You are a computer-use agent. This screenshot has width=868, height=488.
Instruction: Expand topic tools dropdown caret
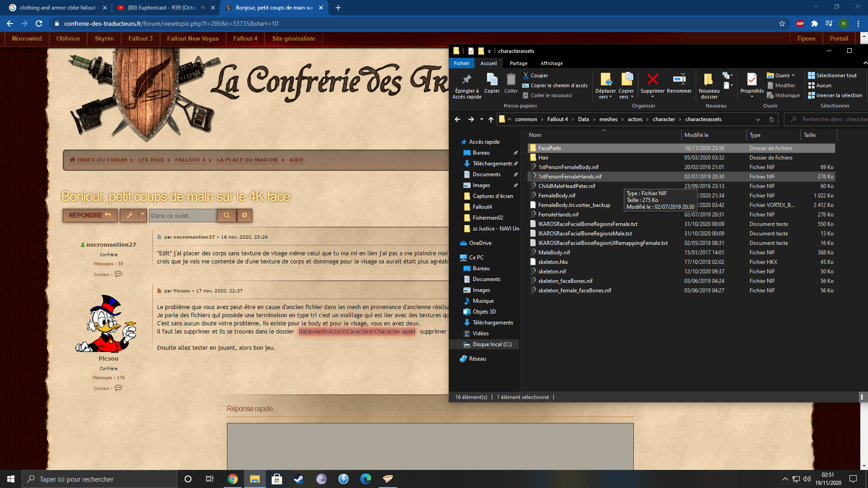pos(143,215)
